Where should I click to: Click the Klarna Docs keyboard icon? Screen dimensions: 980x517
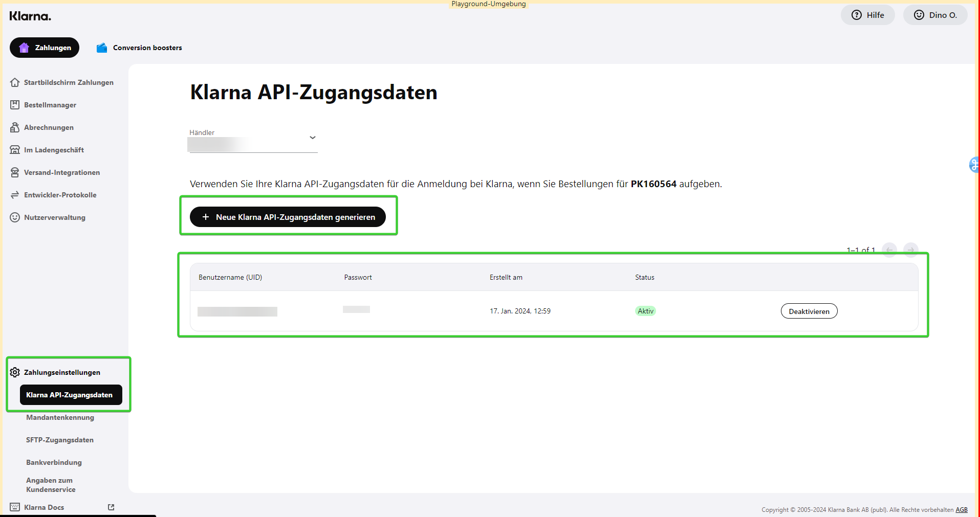(15, 507)
